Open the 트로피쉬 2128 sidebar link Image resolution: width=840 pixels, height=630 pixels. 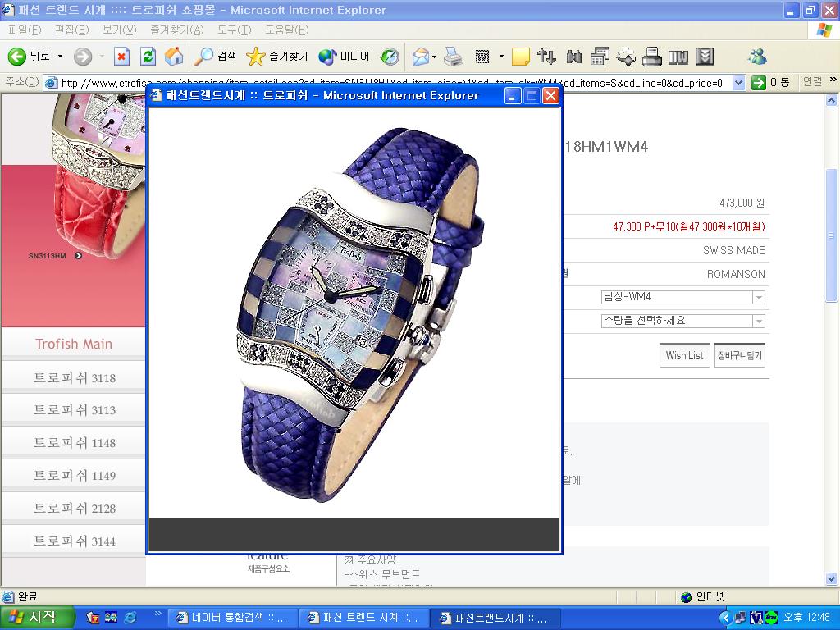[x=75, y=509]
